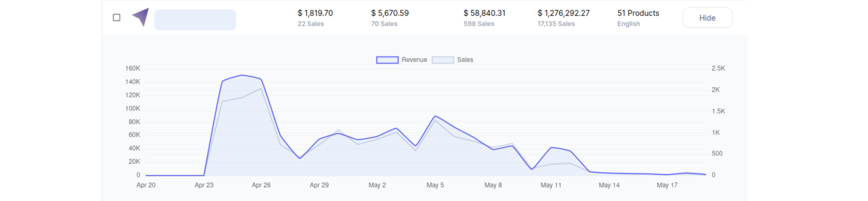868x201 pixels.
Task: Select the $ 1,276,292.27 total revenue
Action: 563,13
